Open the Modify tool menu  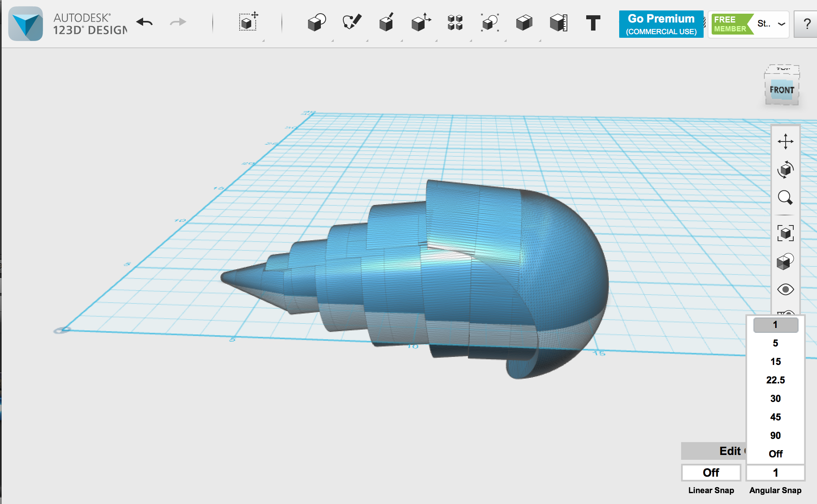click(421, 23)
